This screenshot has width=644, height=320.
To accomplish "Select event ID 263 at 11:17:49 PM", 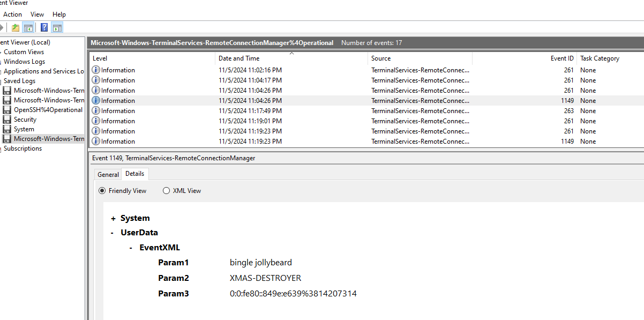I will [x=366, y=111].
